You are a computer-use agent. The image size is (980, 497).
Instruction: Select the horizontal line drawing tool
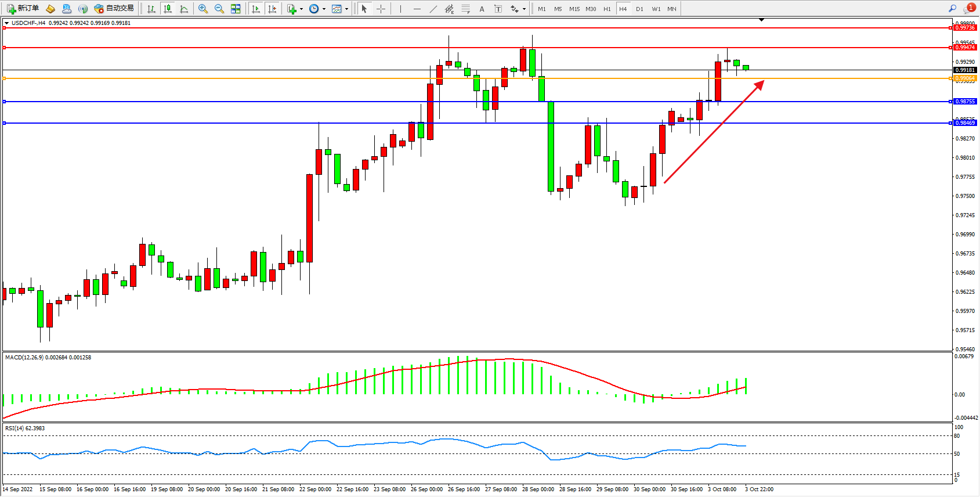click(x=417, y=9)
